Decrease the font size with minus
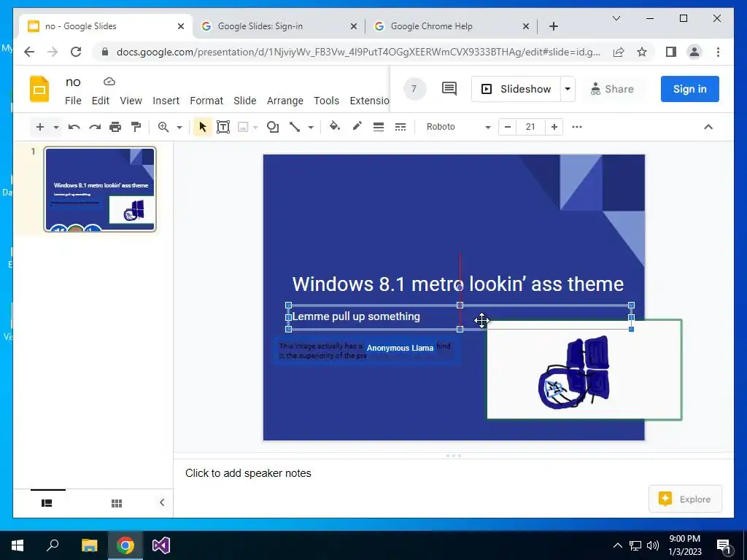The width and height of the screenshot is (747, 560). click(x=508, y=127)
